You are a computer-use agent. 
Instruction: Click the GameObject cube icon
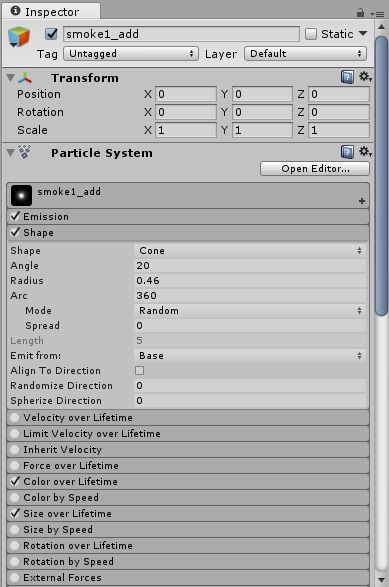(18, 37)
